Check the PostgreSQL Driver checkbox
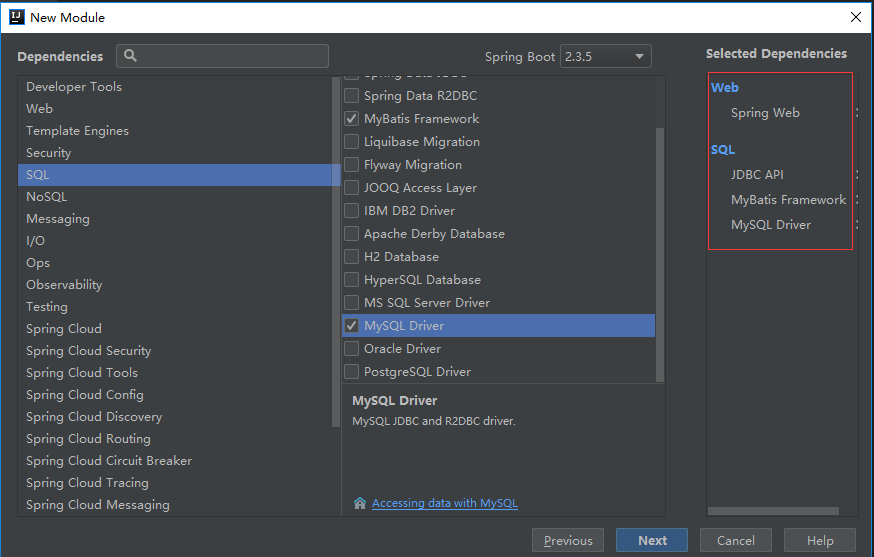 (x=351, y=371)
